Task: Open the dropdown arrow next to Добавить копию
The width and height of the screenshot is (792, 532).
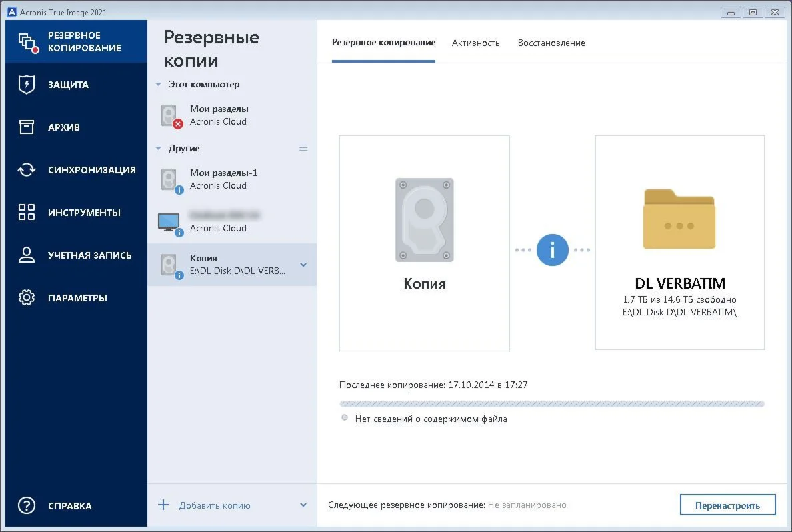Action: point(303,505)
